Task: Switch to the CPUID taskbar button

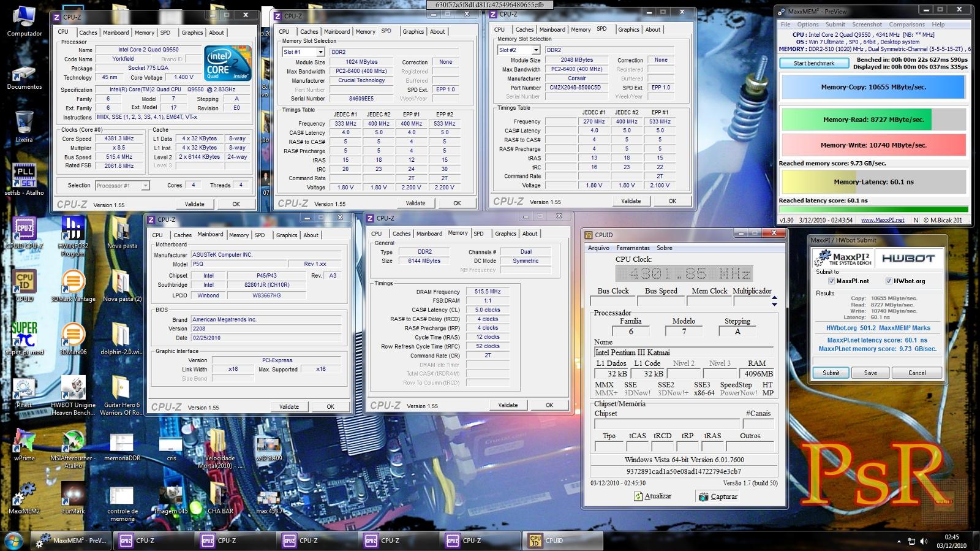Action: pos(562,541)
